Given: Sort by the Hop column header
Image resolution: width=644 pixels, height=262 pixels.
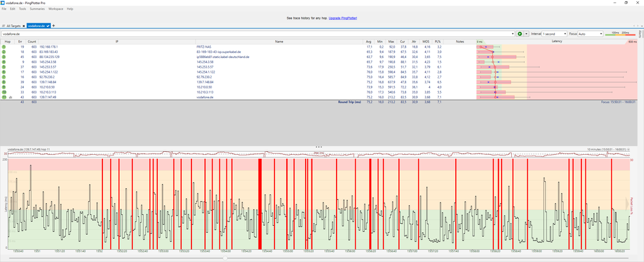Looking at the screenshot, I should click(7, 41).
